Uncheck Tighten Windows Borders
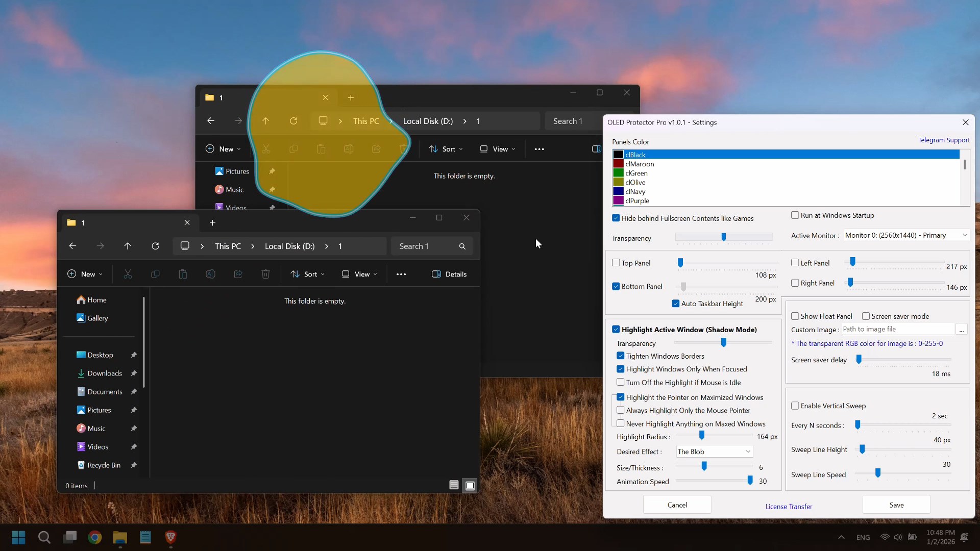Image resolution: width=980 pixels, height=551 pixels. point(621,356)
